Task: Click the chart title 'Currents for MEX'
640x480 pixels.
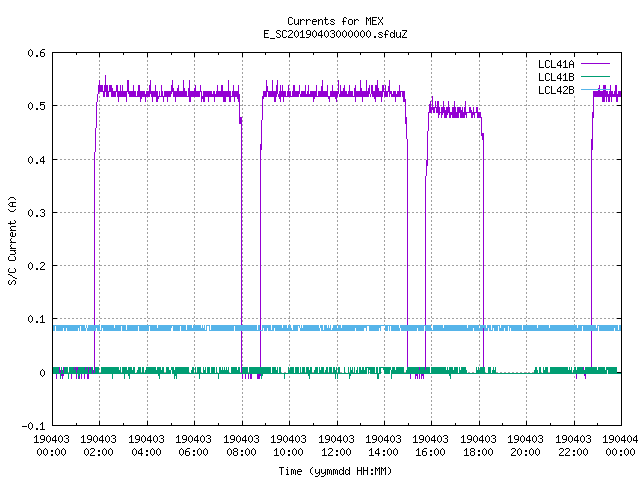Action: coord(335,21)
